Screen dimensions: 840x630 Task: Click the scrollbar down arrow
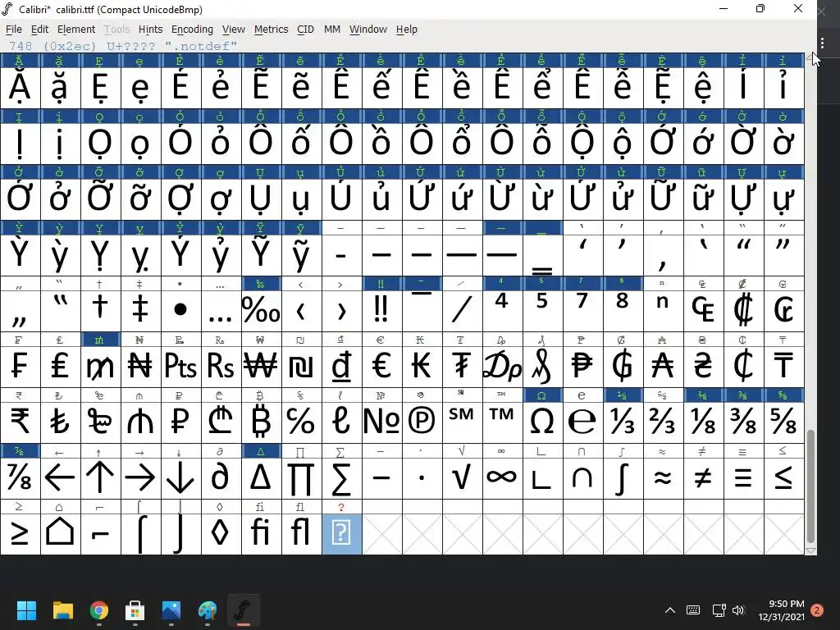coord(811,550)
